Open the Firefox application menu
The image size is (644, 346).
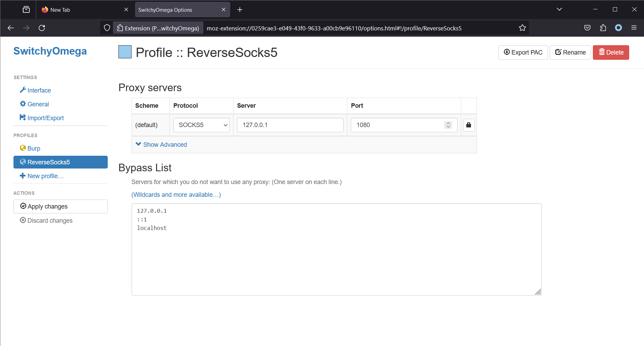(634, 28)
